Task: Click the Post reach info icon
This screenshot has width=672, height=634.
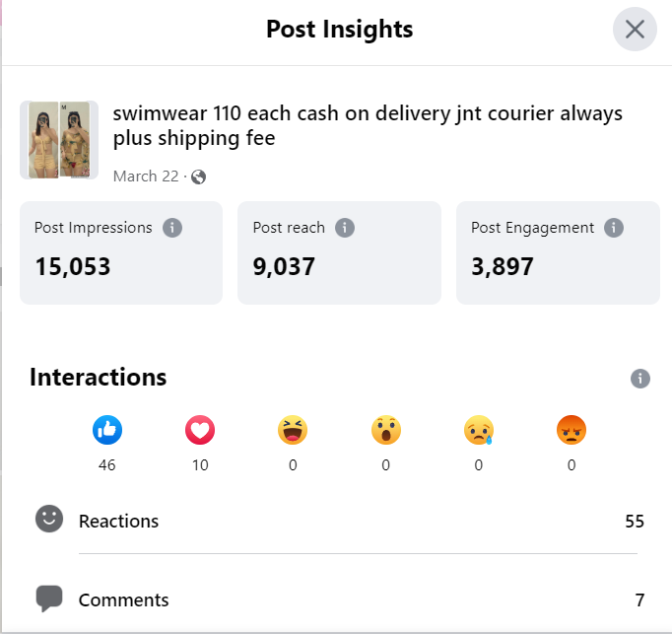Action: click(x=345, y=228)
